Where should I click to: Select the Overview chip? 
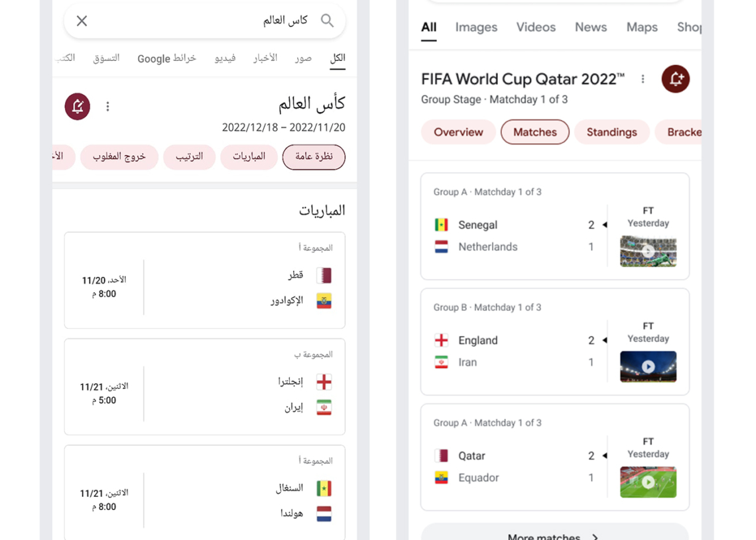[458, 132]
